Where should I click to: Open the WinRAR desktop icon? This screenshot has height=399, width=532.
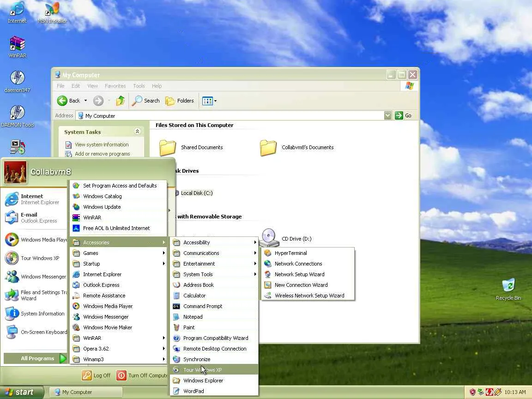17,47
